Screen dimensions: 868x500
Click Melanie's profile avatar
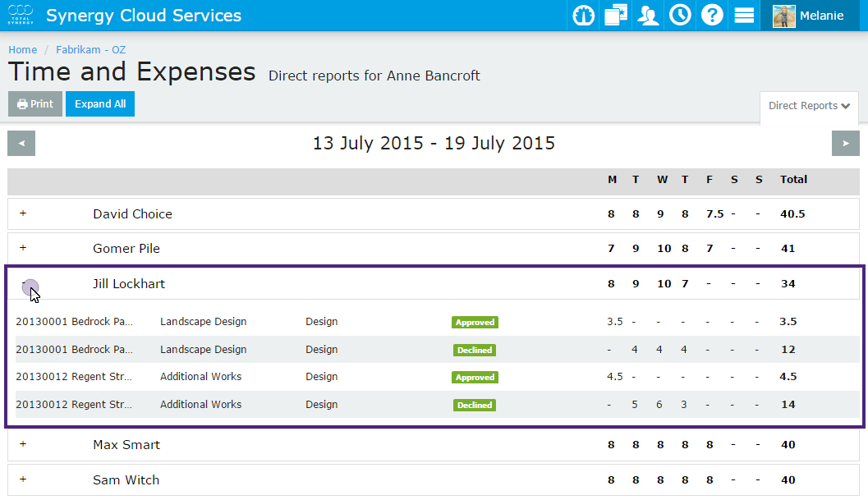pyautogui.click(x=784, y=16)
